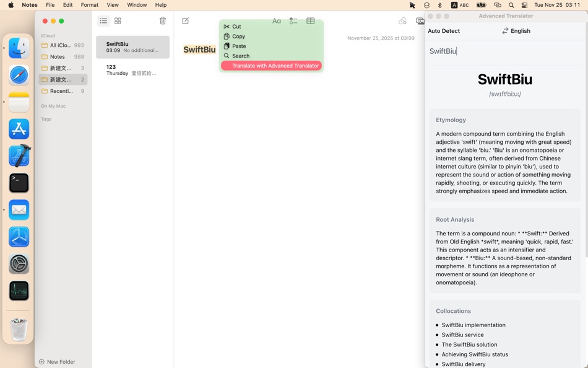Viewport: 588px width, 368px height.
Task: Switch notes list to gallery view
Action: pyautogui.click(x=118, y=20)
